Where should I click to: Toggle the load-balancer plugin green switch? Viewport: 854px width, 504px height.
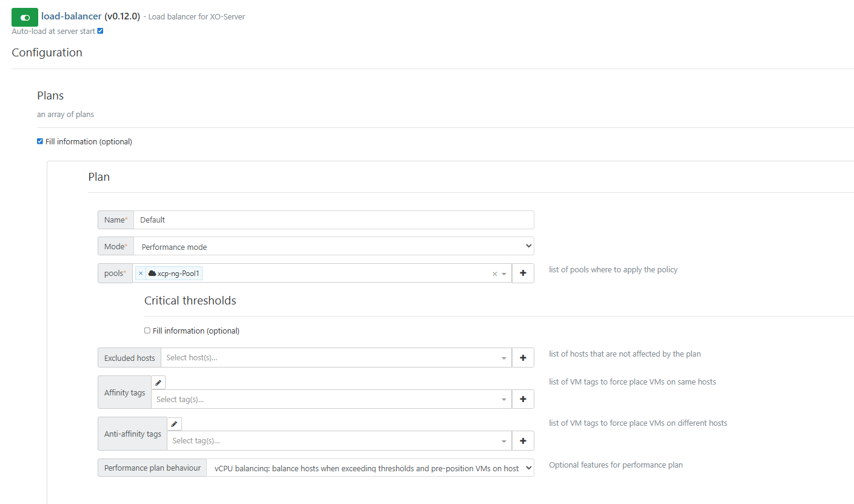pos(25,18)
